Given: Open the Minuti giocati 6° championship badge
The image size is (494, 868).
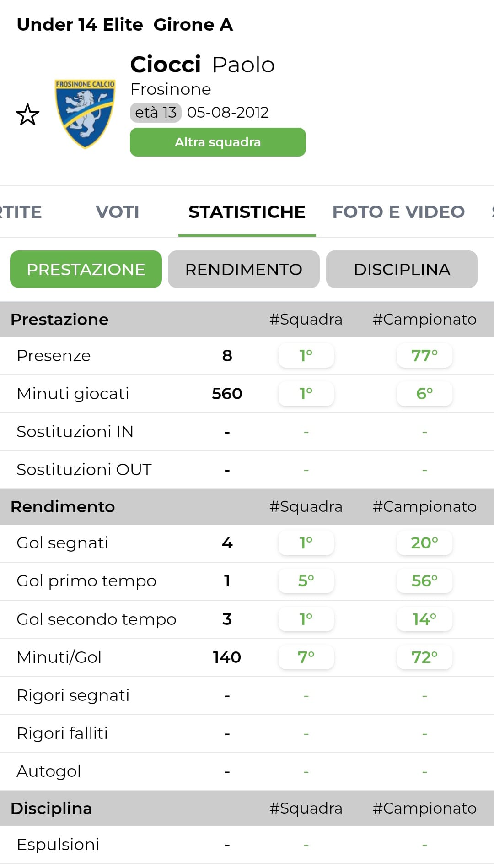Looking at the screenshot, I should click(x=424, y=394).
